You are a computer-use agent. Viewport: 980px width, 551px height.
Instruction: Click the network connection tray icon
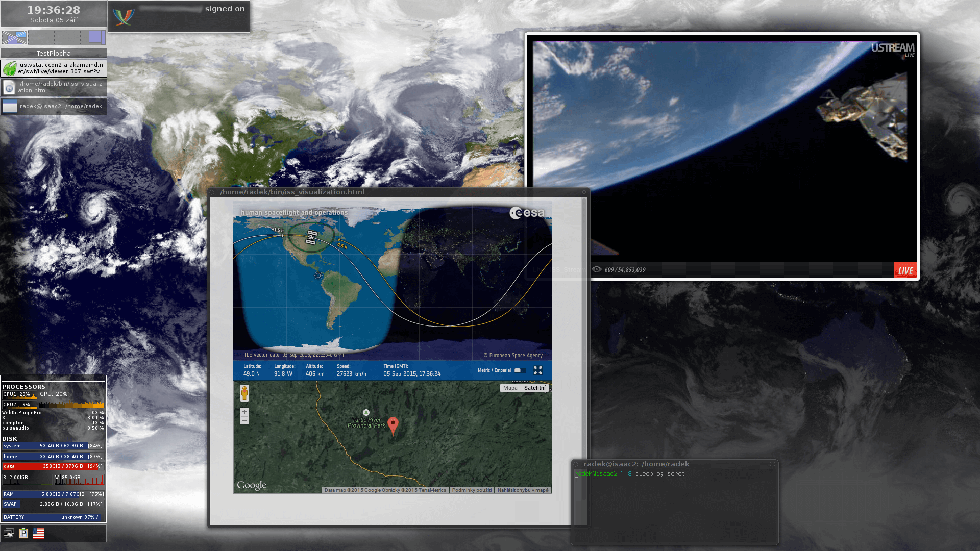tap(9, 533)
